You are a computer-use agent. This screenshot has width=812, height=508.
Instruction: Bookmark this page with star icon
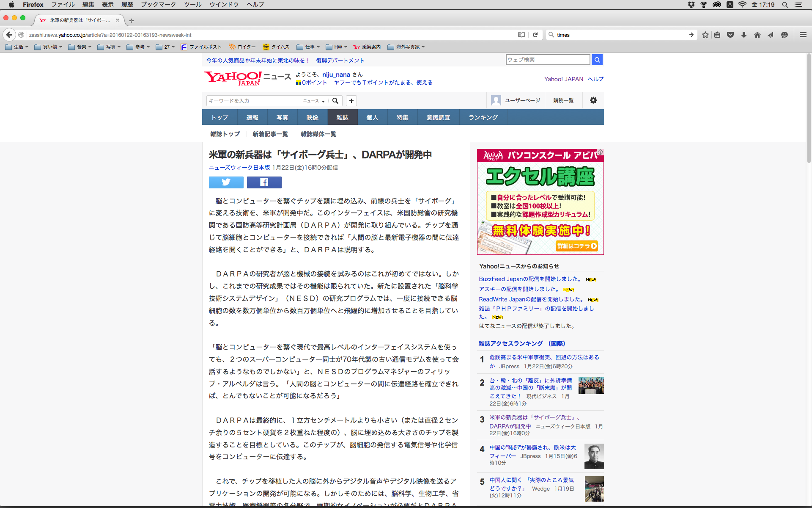tap(705, 35)
